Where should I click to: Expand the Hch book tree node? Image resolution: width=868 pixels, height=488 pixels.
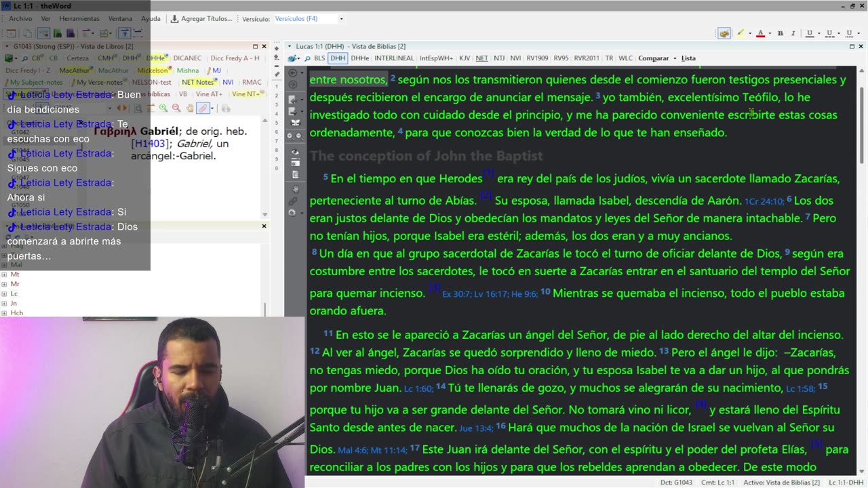(x=5, y=312)
